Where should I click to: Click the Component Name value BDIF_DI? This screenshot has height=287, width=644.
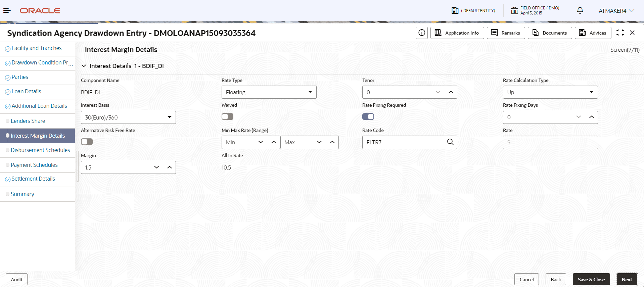90,92
